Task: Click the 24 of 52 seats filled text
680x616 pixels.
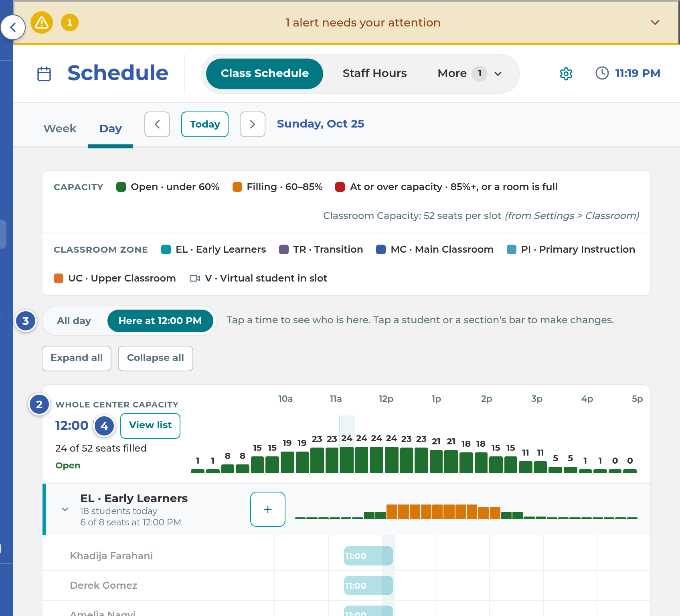Action: point(101,448)
